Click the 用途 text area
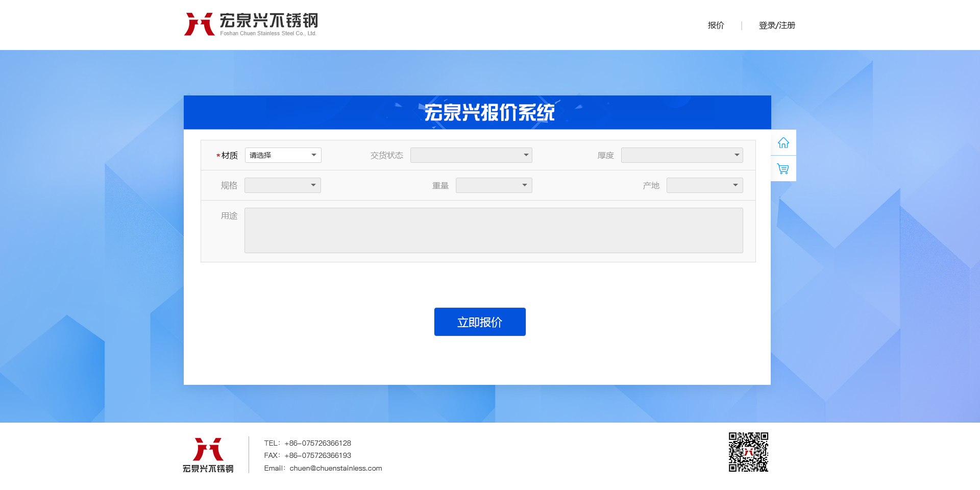Viewport: 980px width, 490px height. (493, 230)
